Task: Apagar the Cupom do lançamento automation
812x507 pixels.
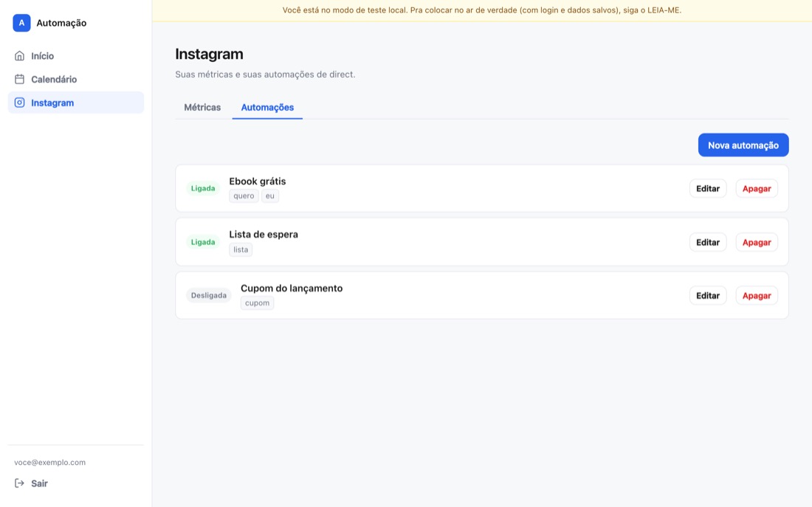Action: point(757,295)
